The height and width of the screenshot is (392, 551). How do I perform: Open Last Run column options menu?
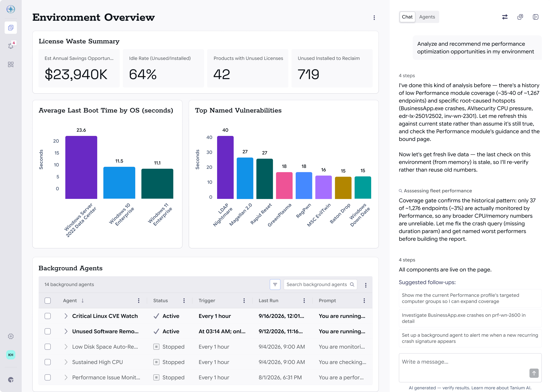click(304, 300)
